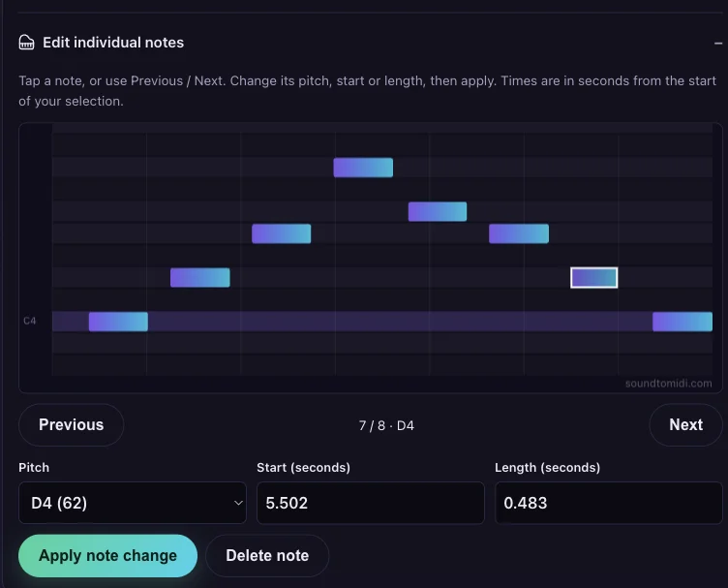Image resolution: width=728 pixels, height=588 pixels.
Task: Delete the selected note
Action: 267,556
